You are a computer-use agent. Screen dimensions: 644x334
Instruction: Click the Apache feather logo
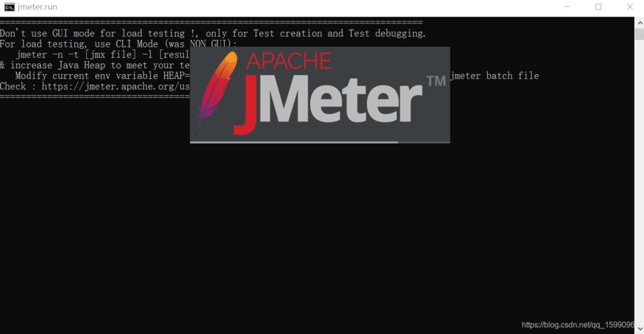(x=216, y=94)
